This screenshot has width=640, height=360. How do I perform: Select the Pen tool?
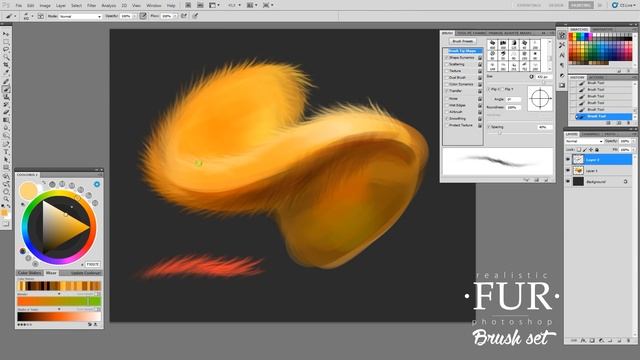(6, 144)
